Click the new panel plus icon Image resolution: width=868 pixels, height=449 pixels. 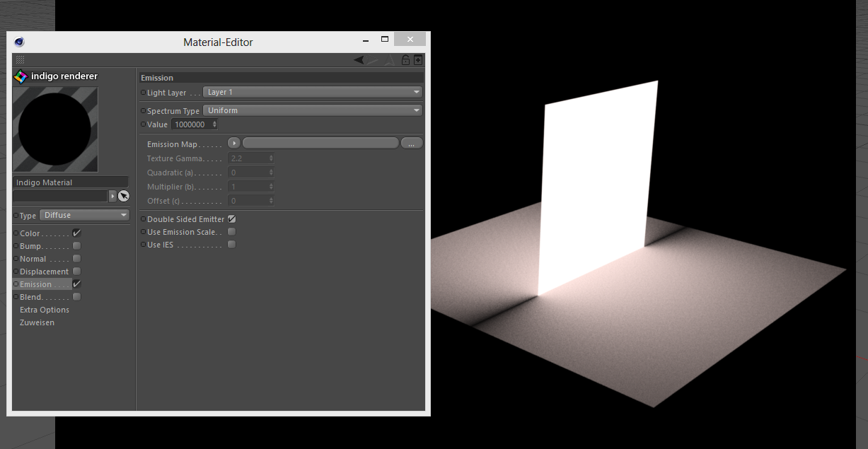[418, 60]
